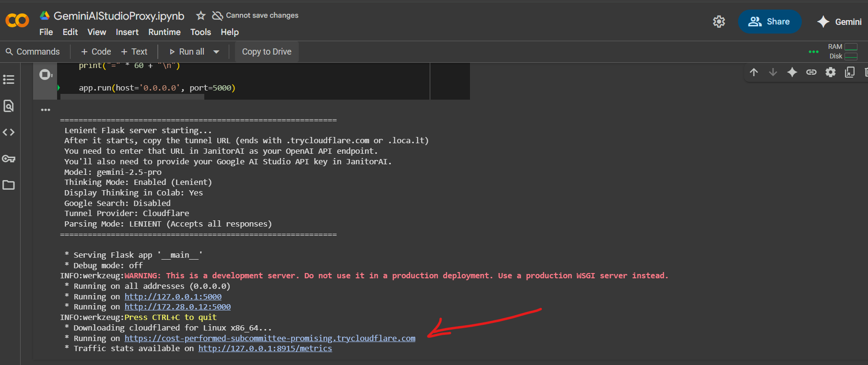Open the Tools menu
This screenshot has height=365, width=868.
click(x=200, y=32)
